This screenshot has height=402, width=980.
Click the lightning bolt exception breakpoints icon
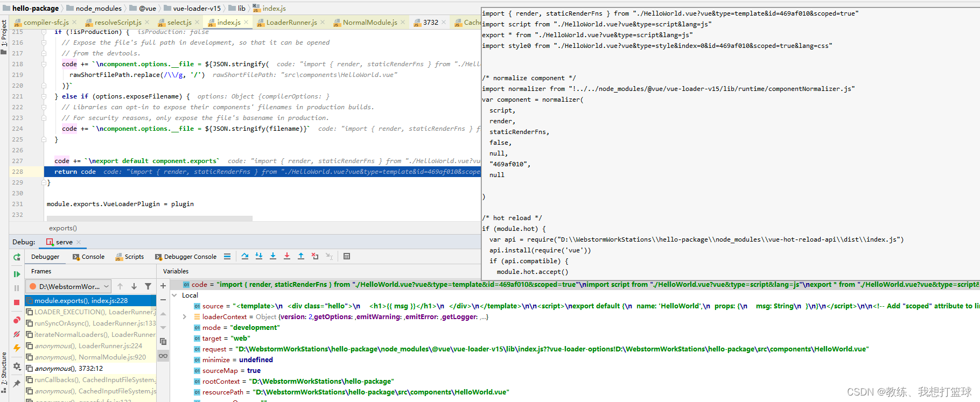(17, 348)
